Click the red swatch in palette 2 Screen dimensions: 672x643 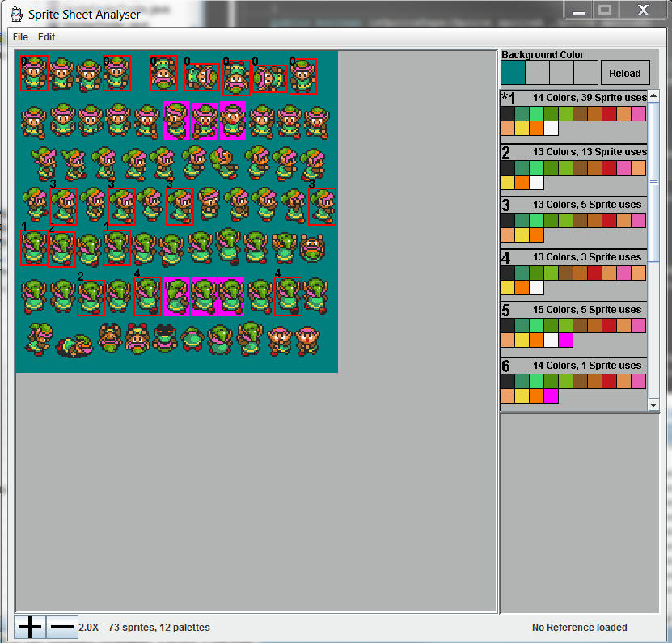pos(609,167)
